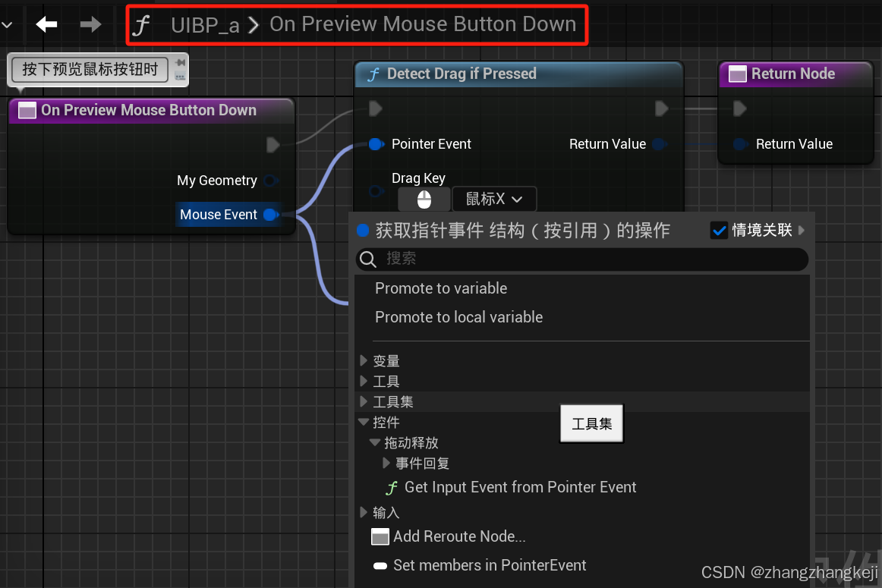Image resolution: width=882 pixels, height=588 pixels.
Task: Collapse the 控件 category
Action: click(x=364, y=422)
